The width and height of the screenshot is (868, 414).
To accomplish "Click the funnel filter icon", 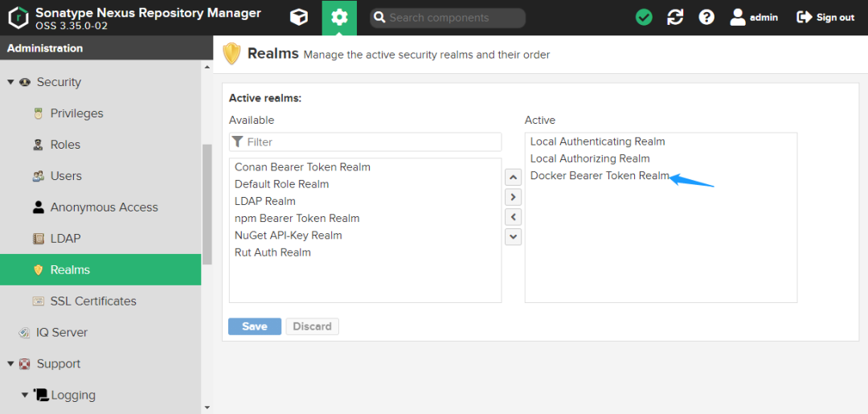I will pyautogui.click(x=237, y=141).
